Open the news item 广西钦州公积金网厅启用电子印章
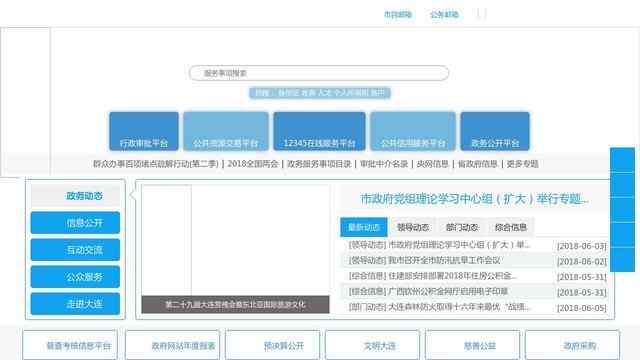Image resolution: width=640 pixels, height=360 pixels. (428, 291)
